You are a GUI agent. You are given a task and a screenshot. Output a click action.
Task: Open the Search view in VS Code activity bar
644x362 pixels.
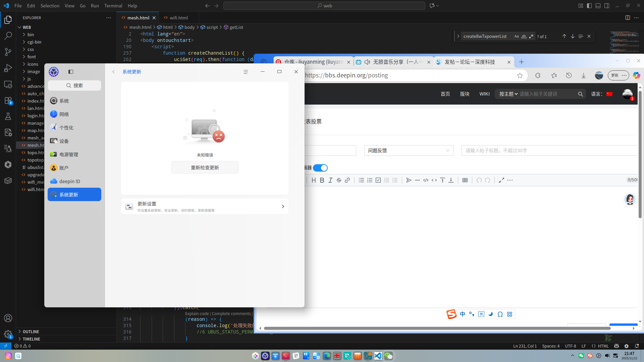coord(8,36)
